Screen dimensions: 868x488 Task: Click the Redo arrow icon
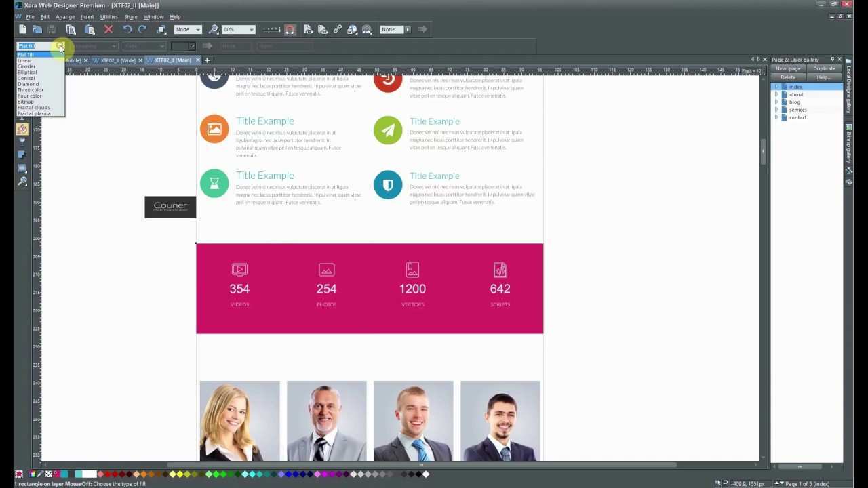142,29
